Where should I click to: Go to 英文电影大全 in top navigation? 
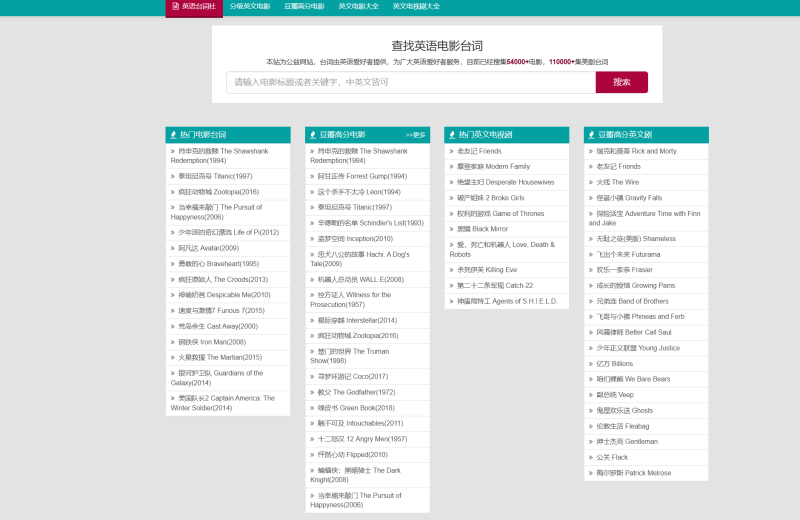(x=359, y=7)
